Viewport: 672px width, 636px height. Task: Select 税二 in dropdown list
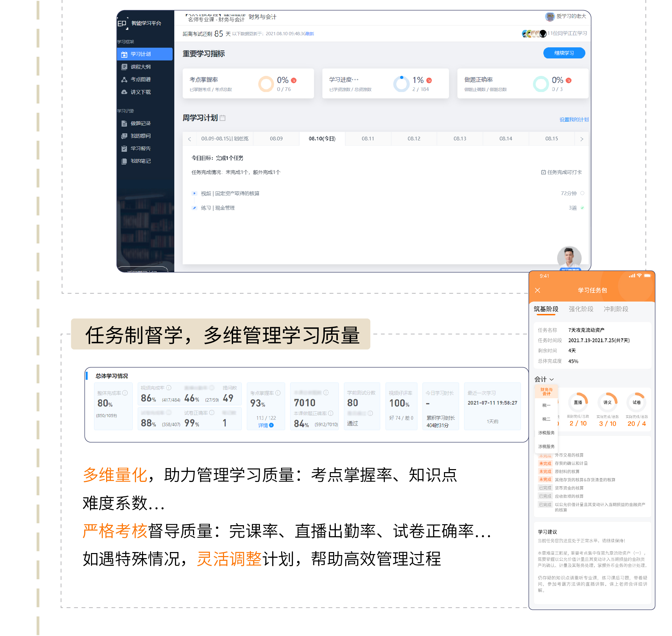546,420
